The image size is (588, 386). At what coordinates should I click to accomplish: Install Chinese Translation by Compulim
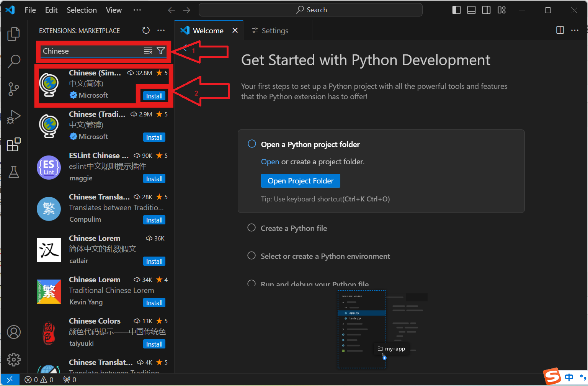(154, 220)
